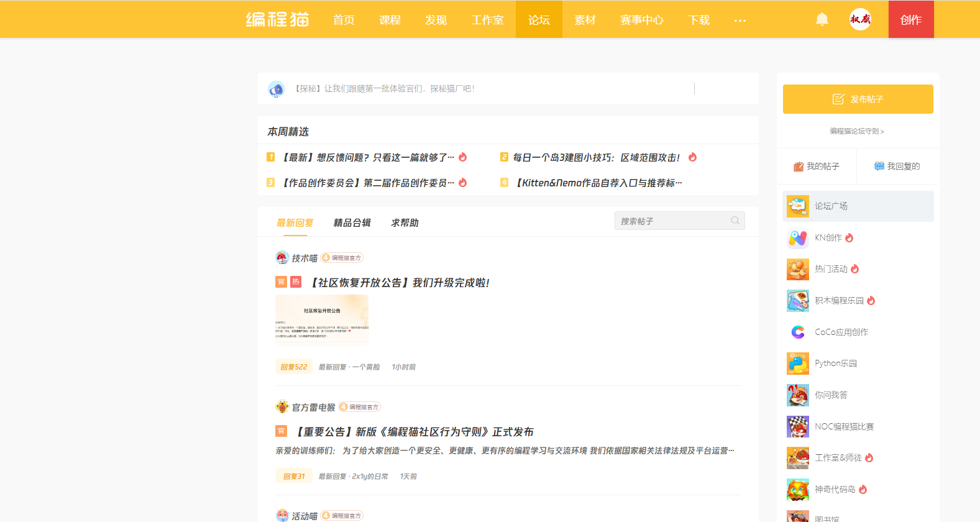
Task: Click the 工作室&师徒 board icon
Action: pyautogui.click(x=798, y=458)
